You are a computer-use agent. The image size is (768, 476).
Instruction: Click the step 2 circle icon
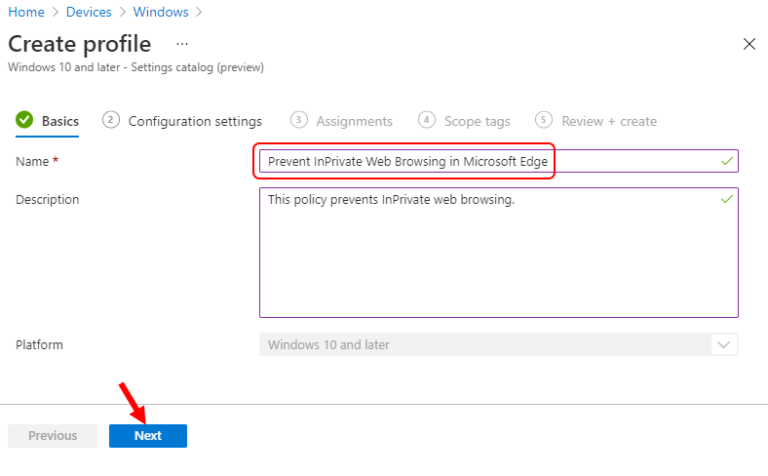click(x=111, y=120)
